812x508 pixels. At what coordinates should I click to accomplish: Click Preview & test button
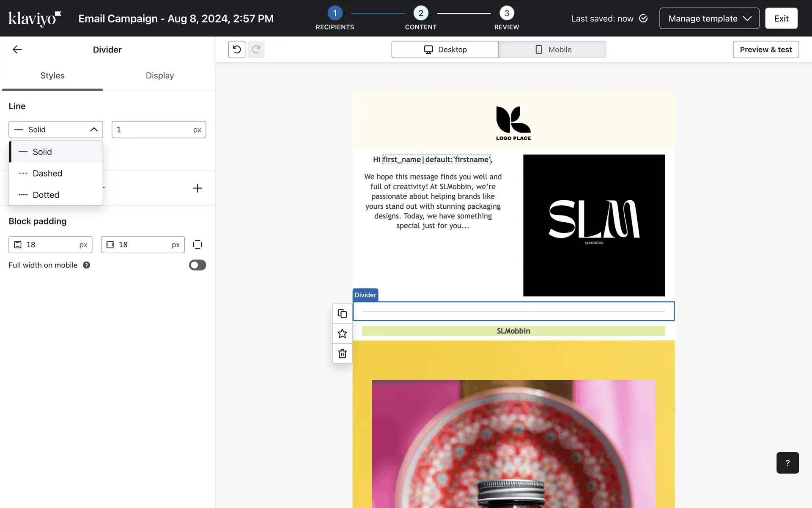click(765, 50)
